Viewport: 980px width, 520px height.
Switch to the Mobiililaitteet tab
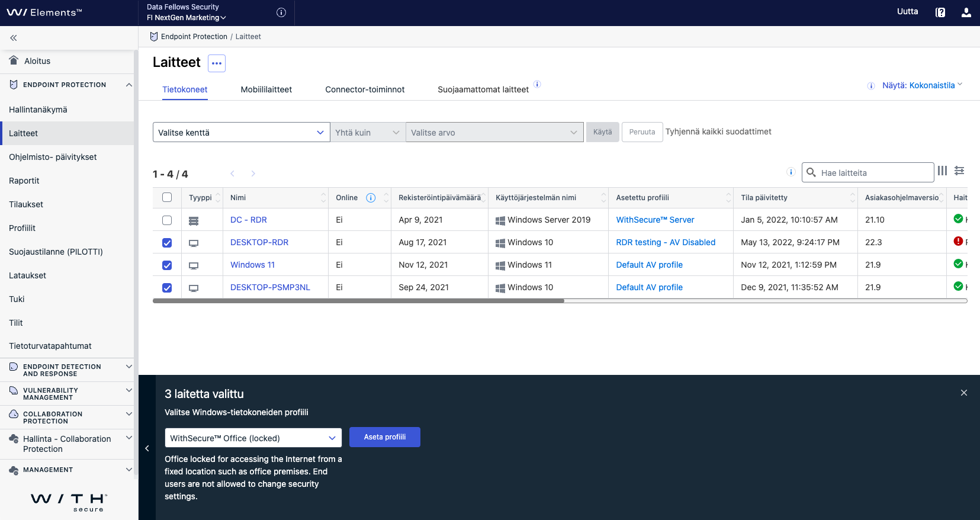point(266,89)
